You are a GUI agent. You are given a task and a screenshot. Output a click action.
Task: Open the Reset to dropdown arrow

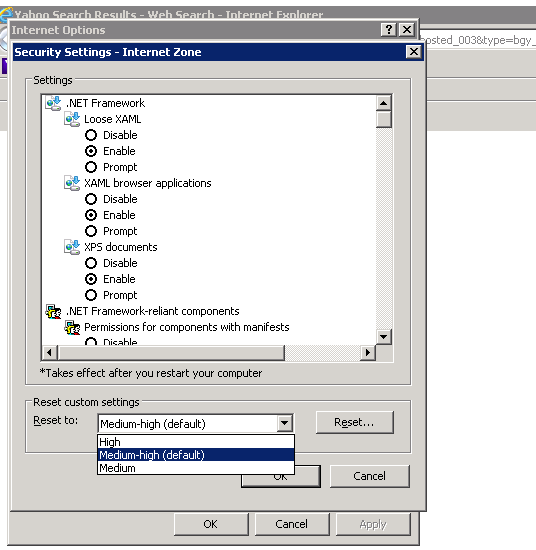[x=284, y=423]
